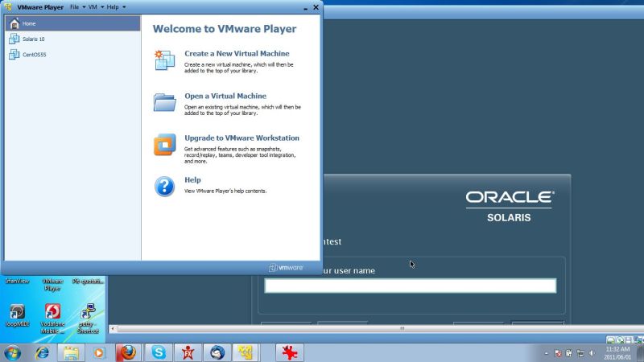Click the red splat IrfanView taskbar icon

[290, 352]
